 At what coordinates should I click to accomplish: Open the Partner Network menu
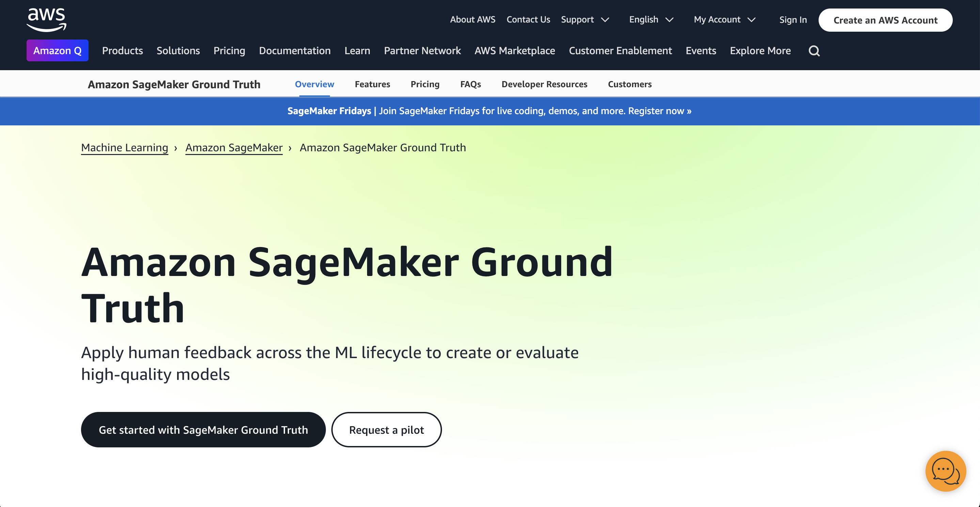[x=422, y=51]
